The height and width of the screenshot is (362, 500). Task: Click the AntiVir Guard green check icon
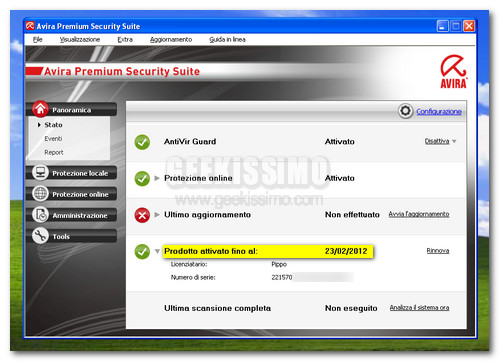point(142,142)
